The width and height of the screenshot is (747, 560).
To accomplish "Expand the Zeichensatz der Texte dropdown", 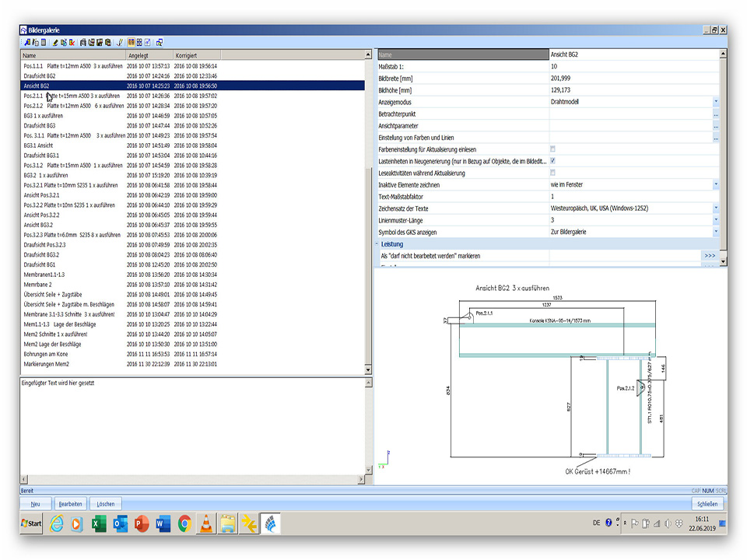I will 715,208.
